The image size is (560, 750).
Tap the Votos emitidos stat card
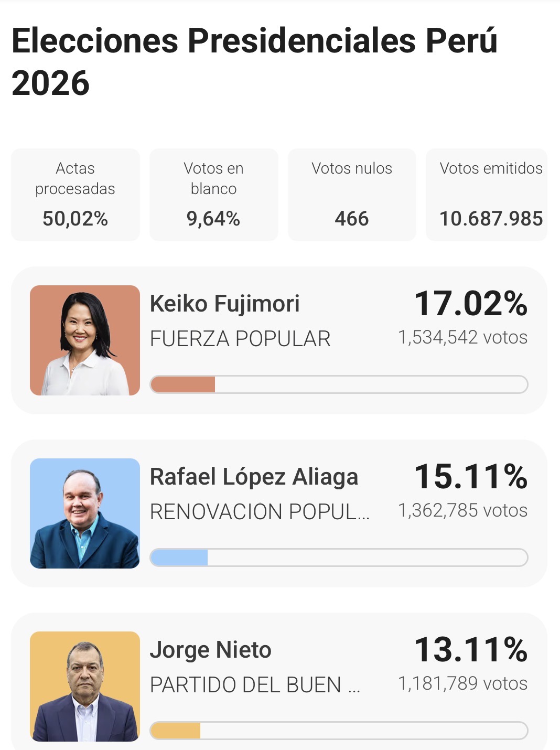tap(487, 195)
